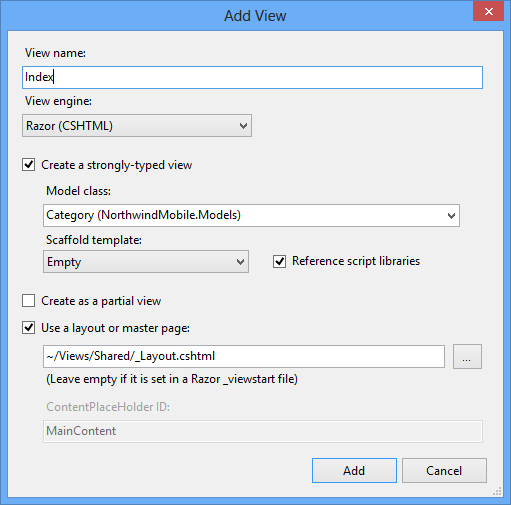Click the resize grip at dialog corner

click(x=497, y=491)
